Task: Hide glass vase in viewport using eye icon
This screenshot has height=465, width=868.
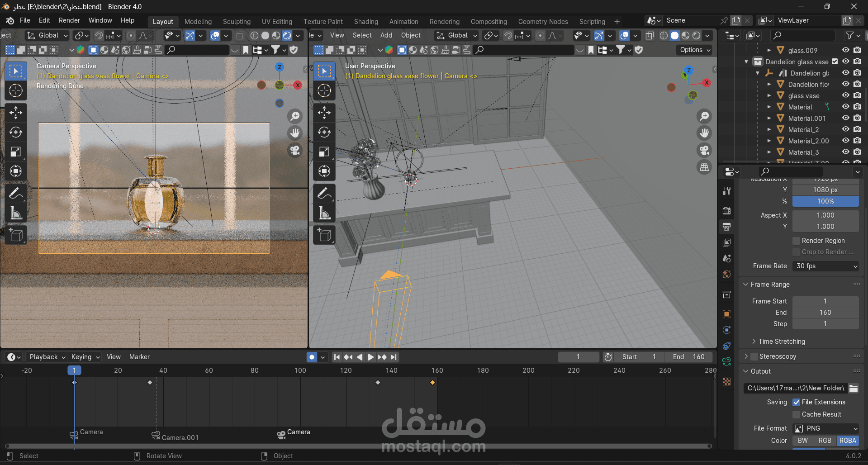Action: [x=845, y=95]
